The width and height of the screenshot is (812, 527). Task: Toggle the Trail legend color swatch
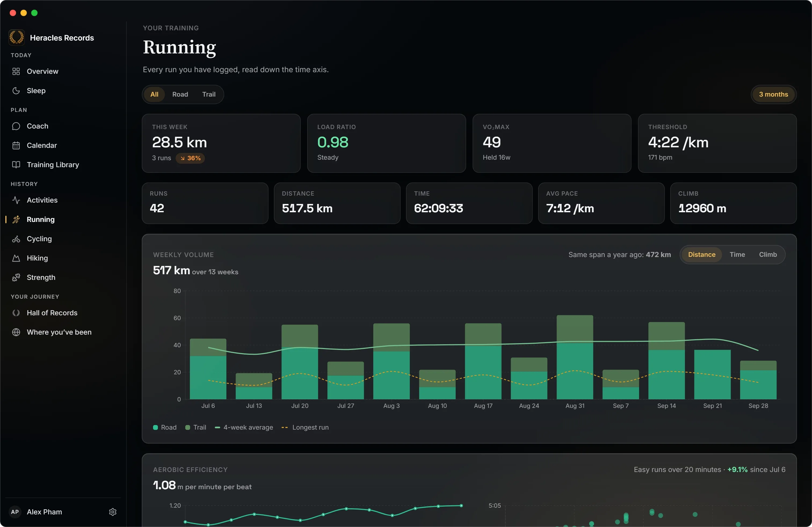(188, 427)
